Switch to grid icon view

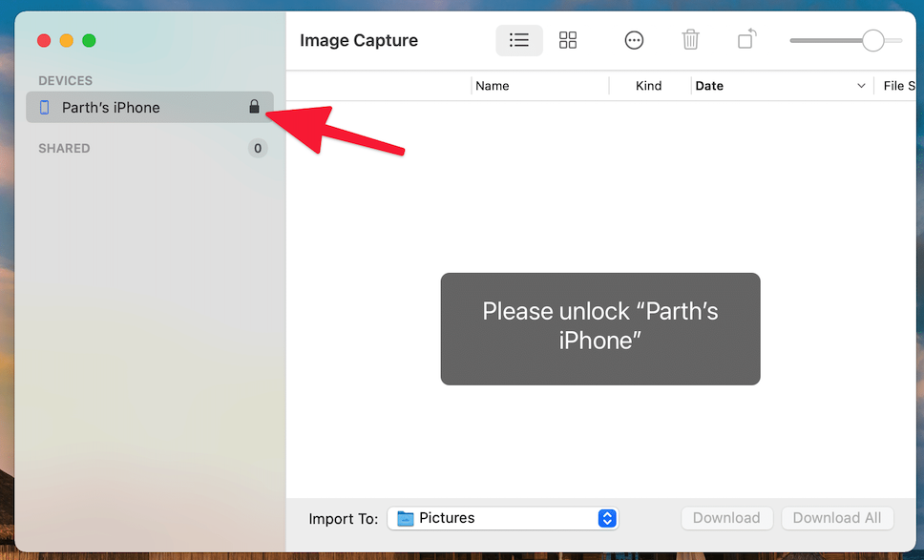coord(568,40)
